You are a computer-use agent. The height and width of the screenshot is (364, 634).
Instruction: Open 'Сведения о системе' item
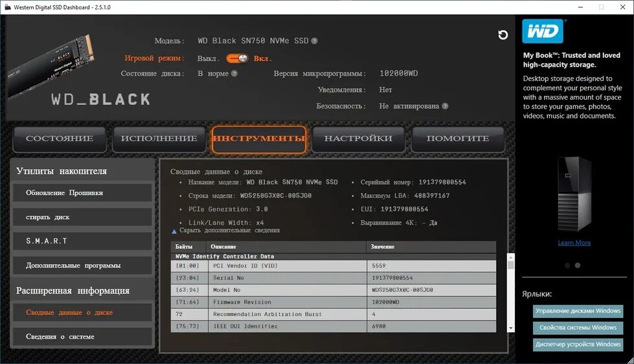tap(82, 337)
